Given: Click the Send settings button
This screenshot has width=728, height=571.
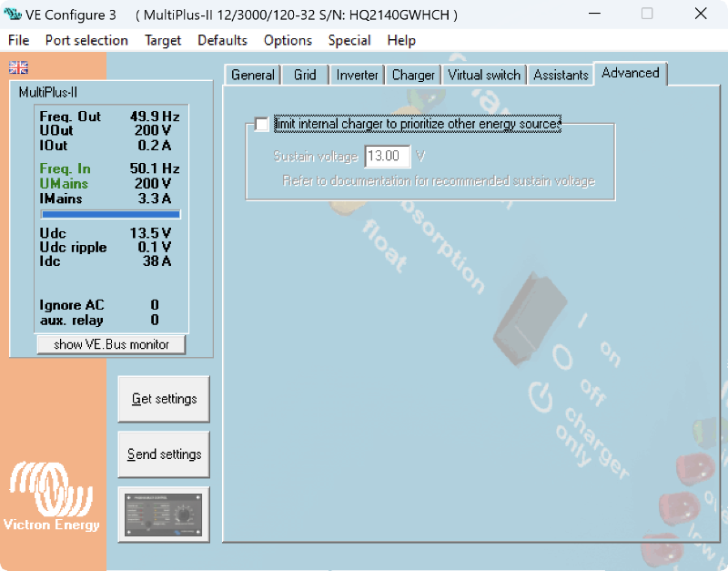Looking at the screenshot, I should tap(164, 454).
